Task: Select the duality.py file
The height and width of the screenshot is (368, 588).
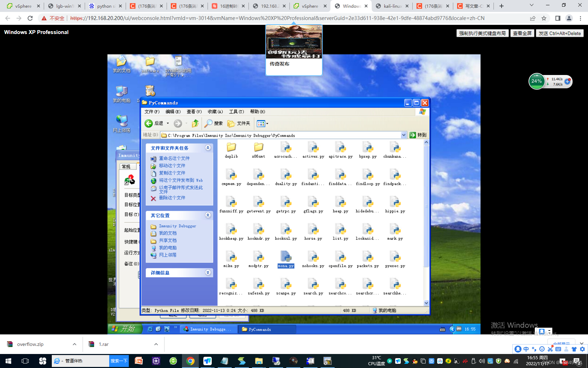Action: [286, 178]
